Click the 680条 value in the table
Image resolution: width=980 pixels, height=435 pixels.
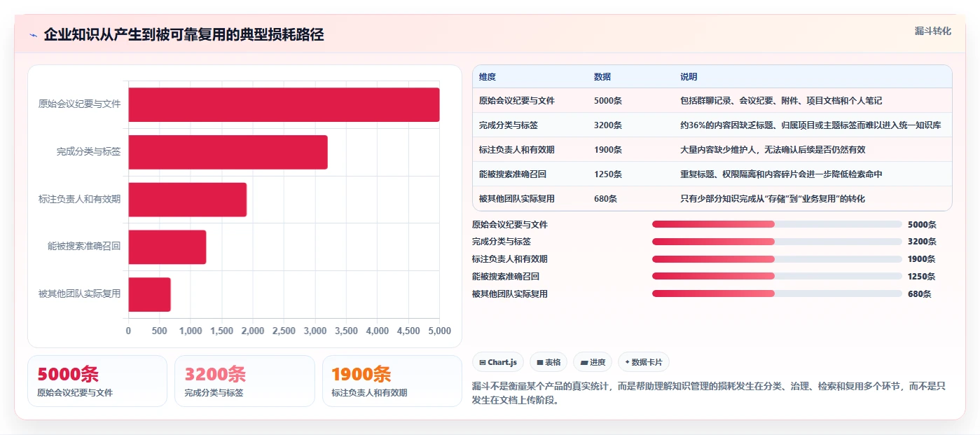coord(606,199)
